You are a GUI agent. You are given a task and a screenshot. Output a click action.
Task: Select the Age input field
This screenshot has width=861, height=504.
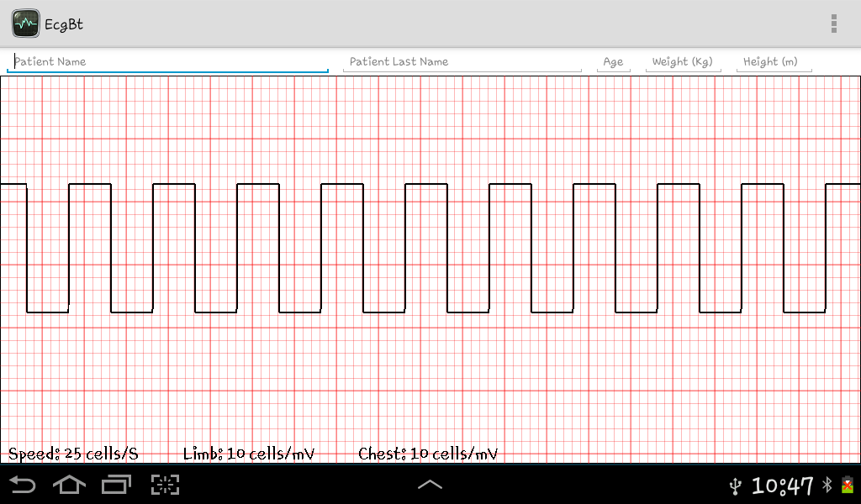[613, 61]
